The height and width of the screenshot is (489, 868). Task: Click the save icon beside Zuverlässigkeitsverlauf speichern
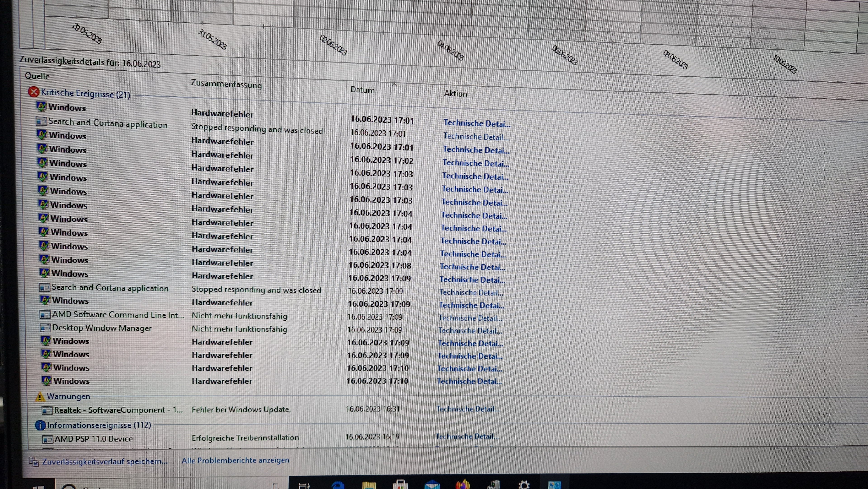click(x=34, y=461)
